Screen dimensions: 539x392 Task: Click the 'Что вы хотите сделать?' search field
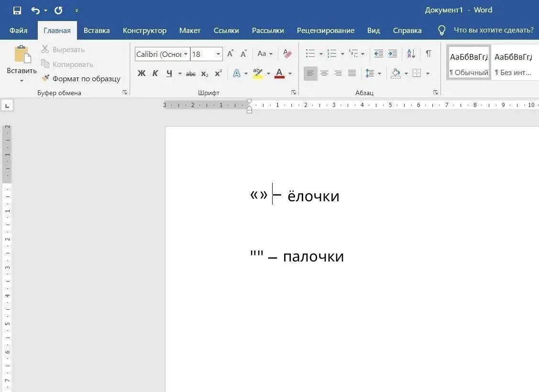(493, 30)
